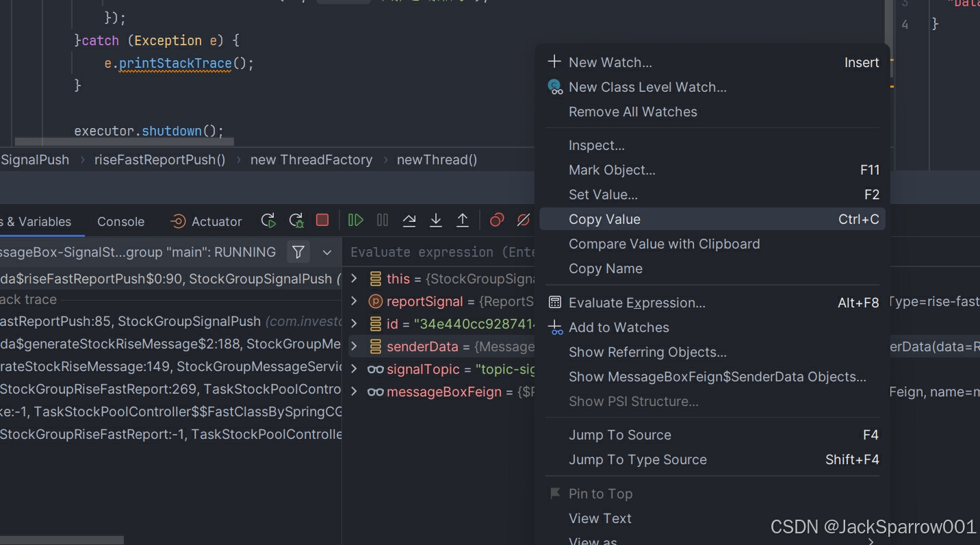This screenshot has height=545, width=980.
Task: Step Out using the up-arrow icon
Action: pyautogui.click(x=462, y=220)
